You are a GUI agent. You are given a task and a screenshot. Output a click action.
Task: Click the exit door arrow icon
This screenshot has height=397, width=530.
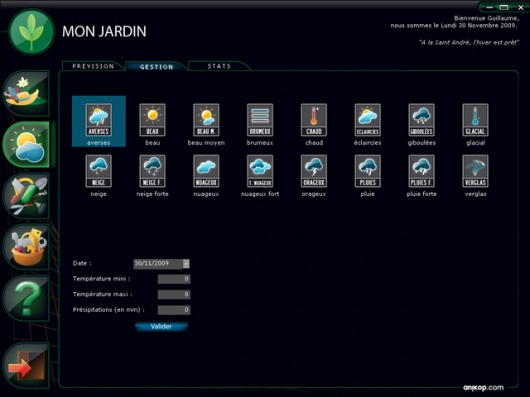26,366
